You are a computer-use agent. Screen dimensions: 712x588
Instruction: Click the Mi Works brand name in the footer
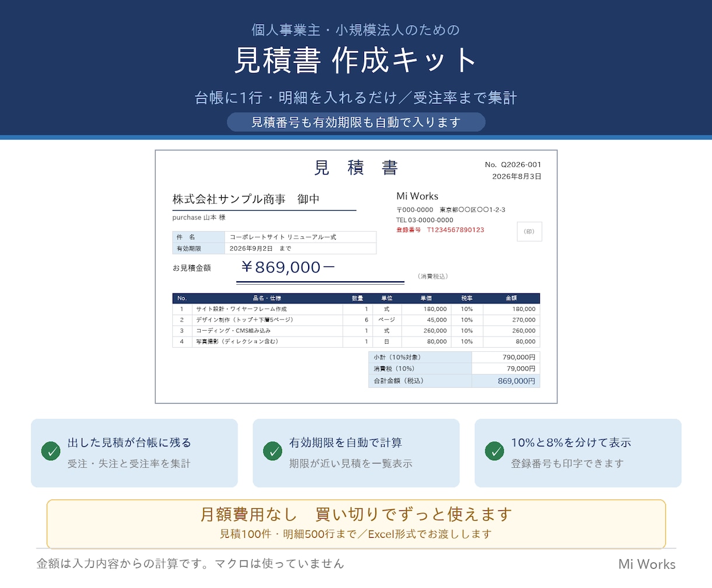(x=647, y=564)
